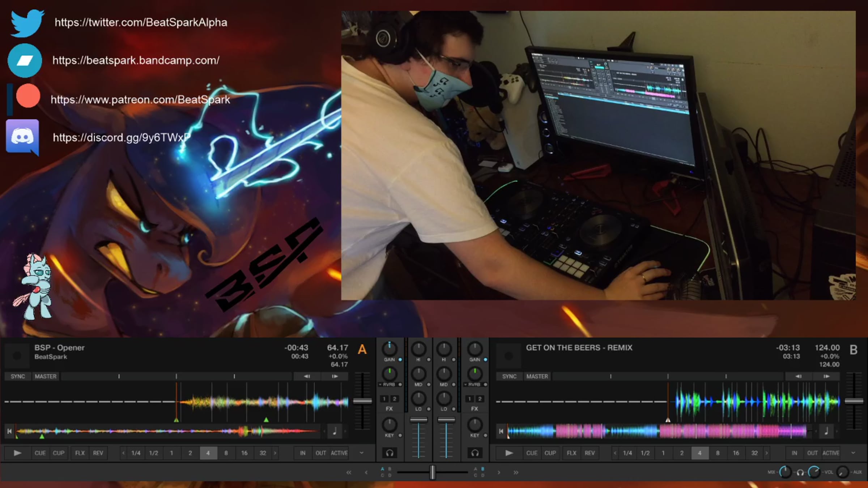Screen dimensions: 868x488
Task: Click tempo bend down arrow on deck B
Action: coord(798,376)
